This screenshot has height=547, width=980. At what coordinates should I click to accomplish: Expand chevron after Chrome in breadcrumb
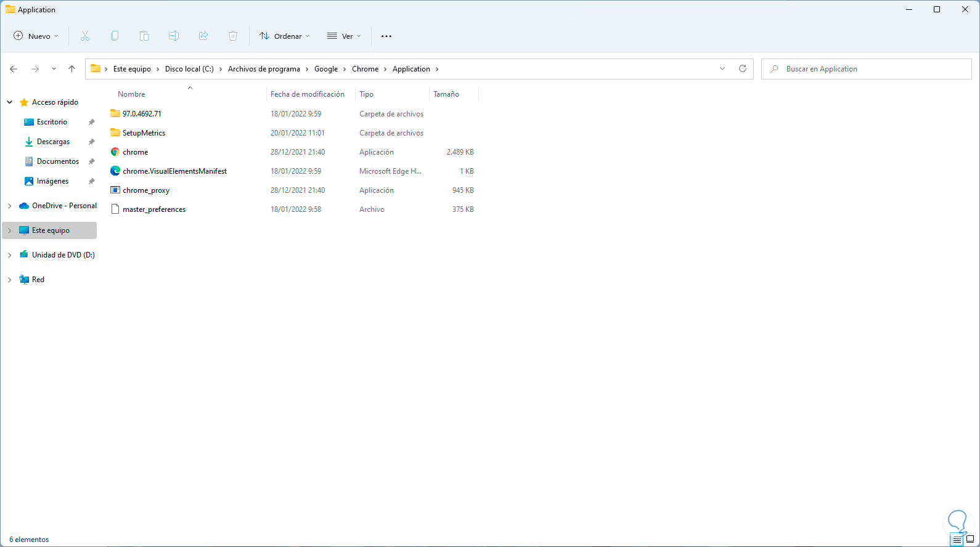[386, 69]
